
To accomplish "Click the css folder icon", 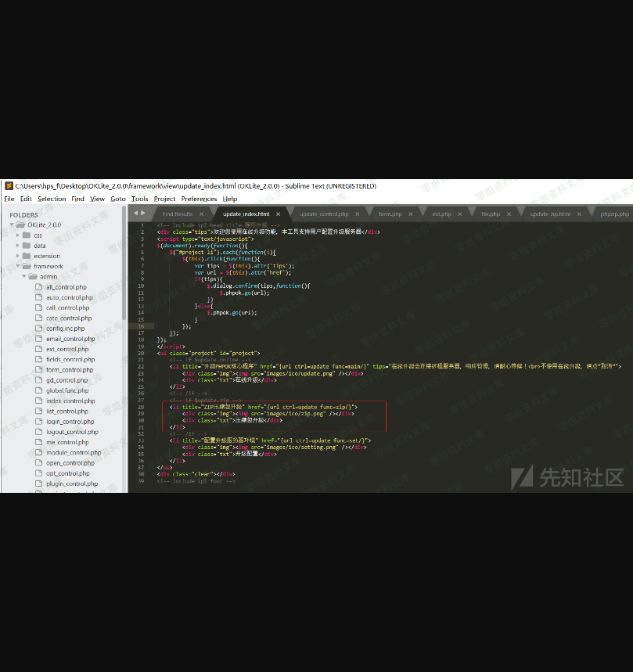I will pyautogui.click(x=26, y=235).
